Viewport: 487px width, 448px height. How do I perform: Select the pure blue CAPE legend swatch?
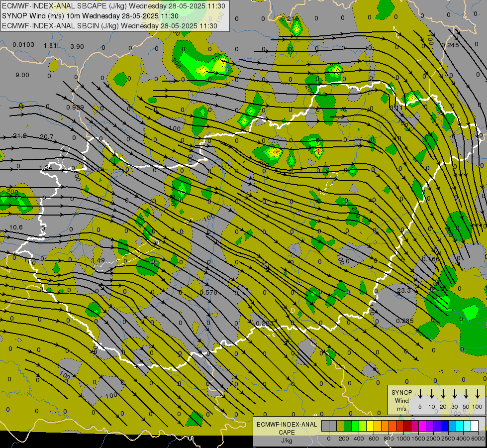coord(445,426)
